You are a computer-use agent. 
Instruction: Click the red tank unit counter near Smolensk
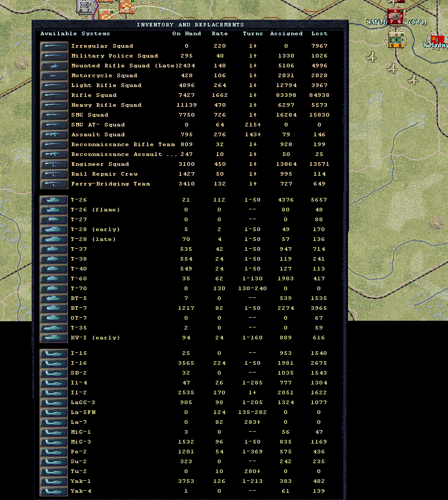[x=396, y=16]
